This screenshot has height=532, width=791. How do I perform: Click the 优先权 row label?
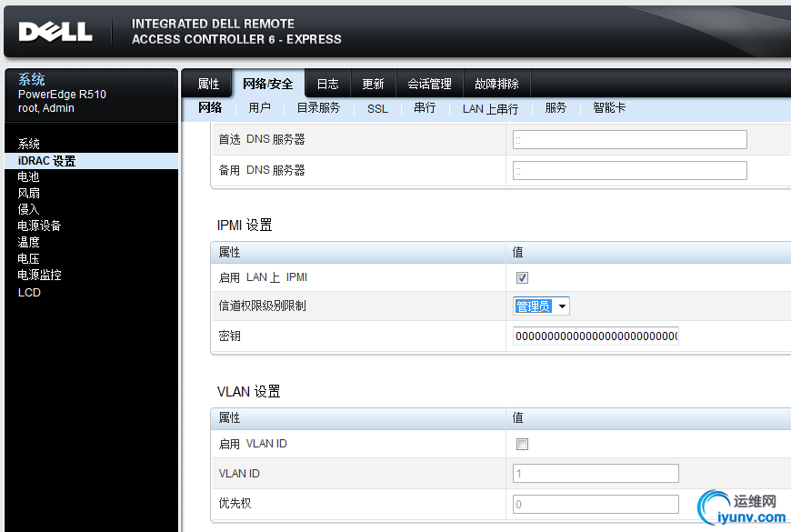pos(235,503)
